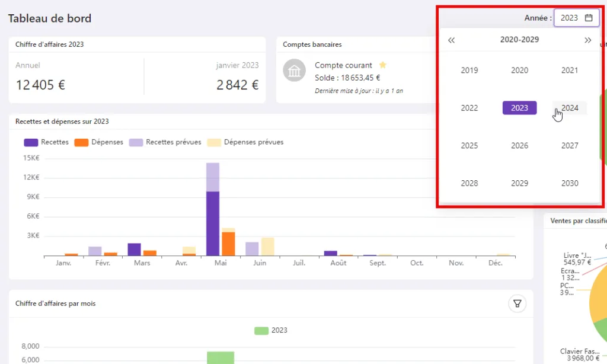This screenshot has width=607, height=364.
Task: Click the calendar icon in year field
Action: pos(589,18)
